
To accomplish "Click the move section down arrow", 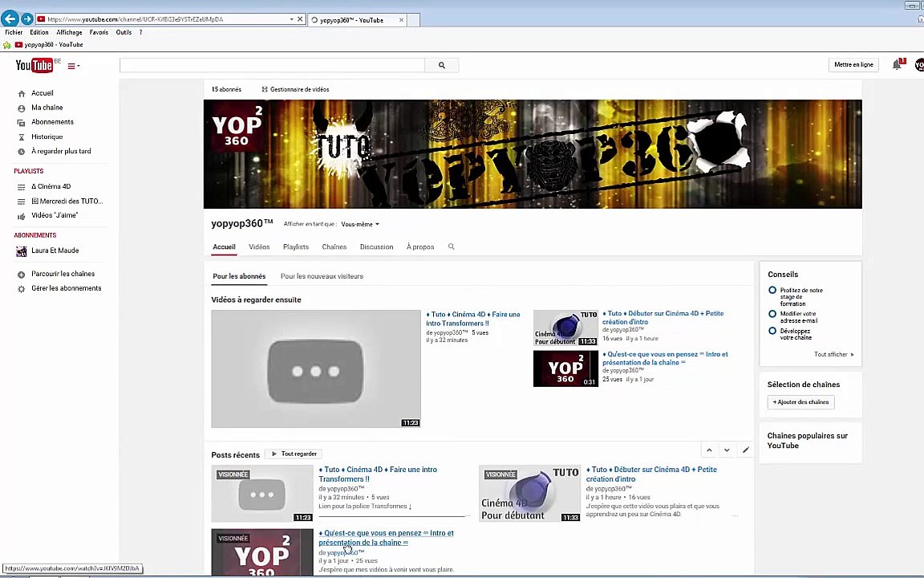I will tap(727, 450).
